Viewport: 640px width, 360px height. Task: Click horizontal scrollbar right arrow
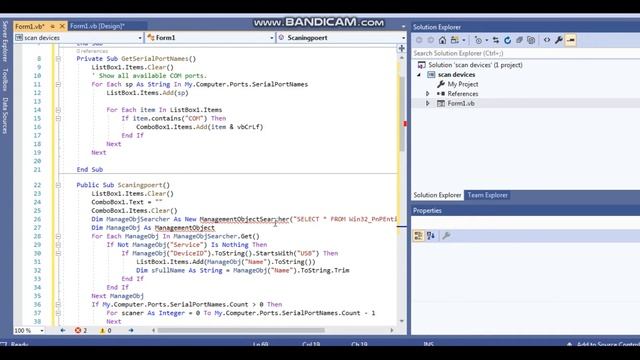pos(392,330)
